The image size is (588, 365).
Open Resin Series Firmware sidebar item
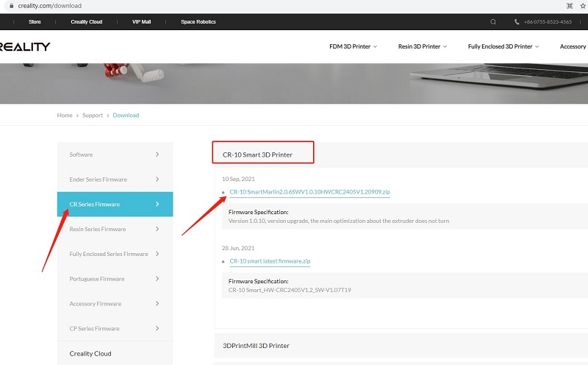click(x=98, y=229)
